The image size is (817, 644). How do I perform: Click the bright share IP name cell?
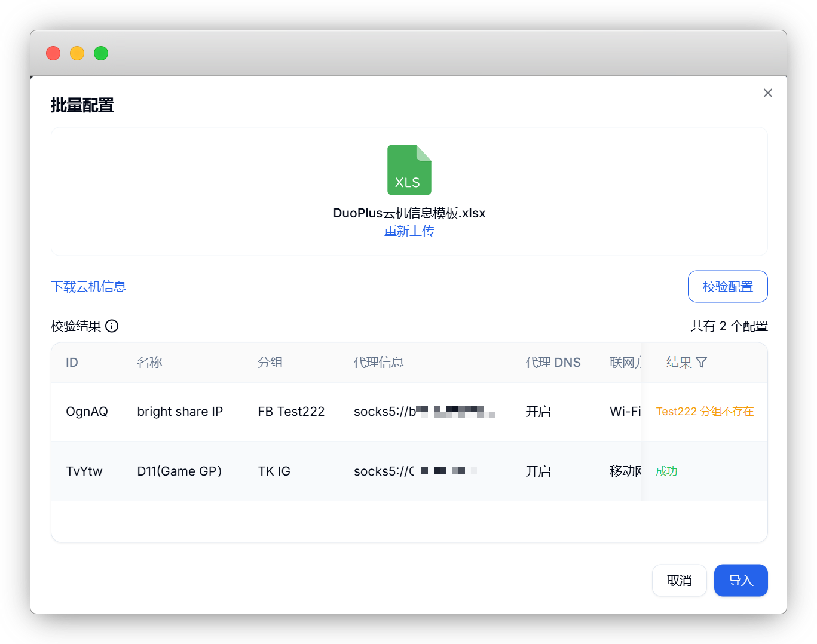180,412
